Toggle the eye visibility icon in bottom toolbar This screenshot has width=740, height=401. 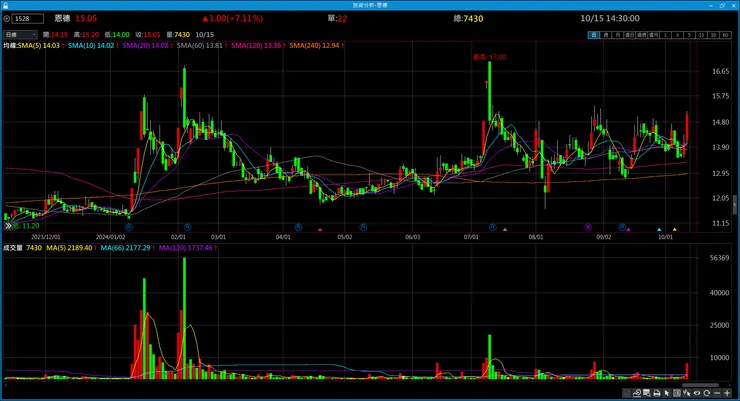pos(697,393)
